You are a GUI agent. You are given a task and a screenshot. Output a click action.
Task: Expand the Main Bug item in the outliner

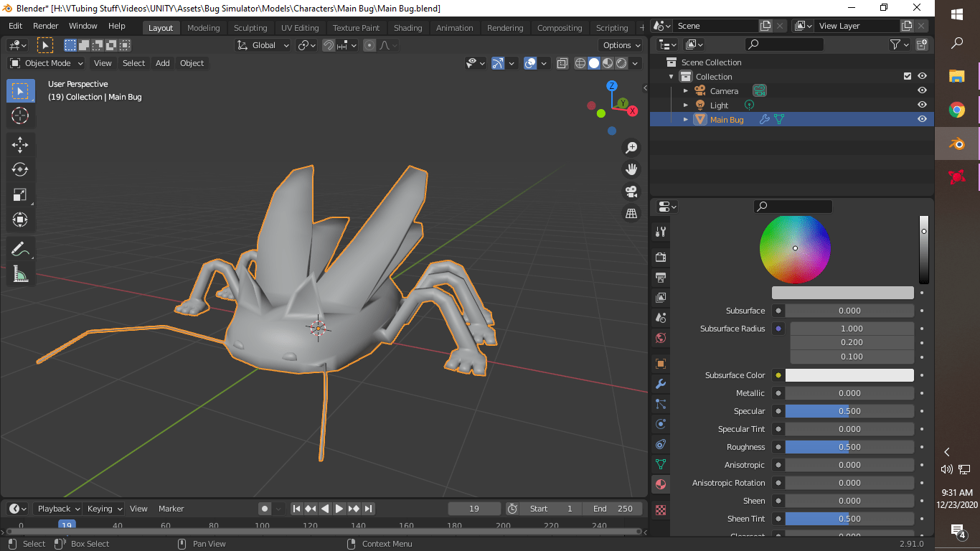[x=685, y=119]
